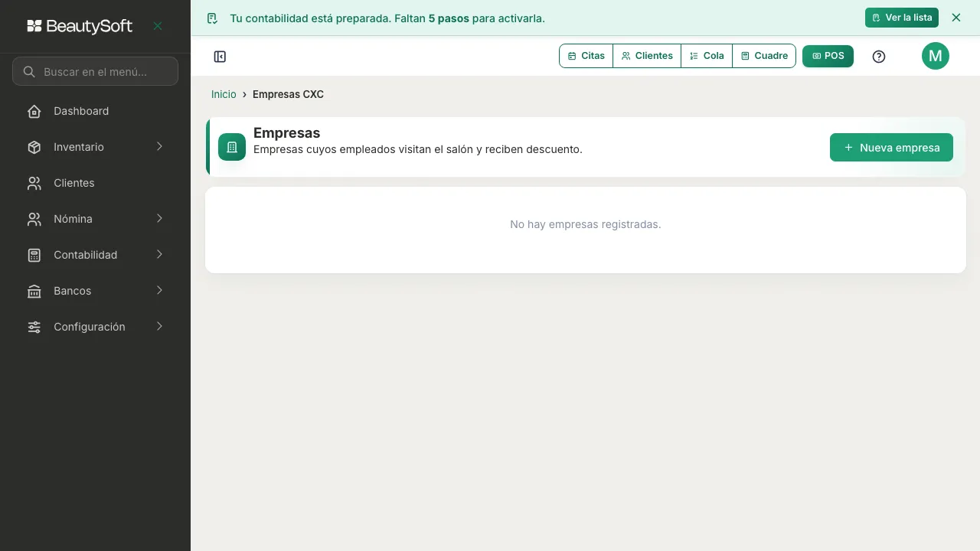Screen dimensions: 980x551
Task: Expand the Configuración submenu chevron
Action: coord(159,326)
